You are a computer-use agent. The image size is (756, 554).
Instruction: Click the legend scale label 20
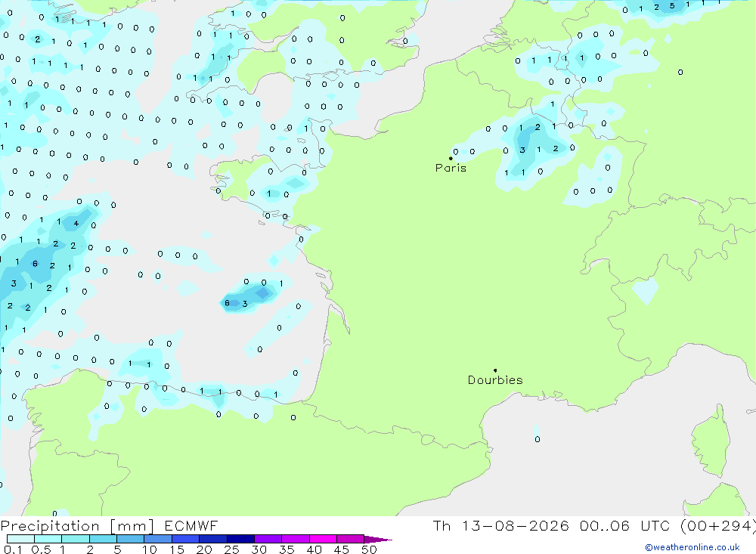coord(204,549)
